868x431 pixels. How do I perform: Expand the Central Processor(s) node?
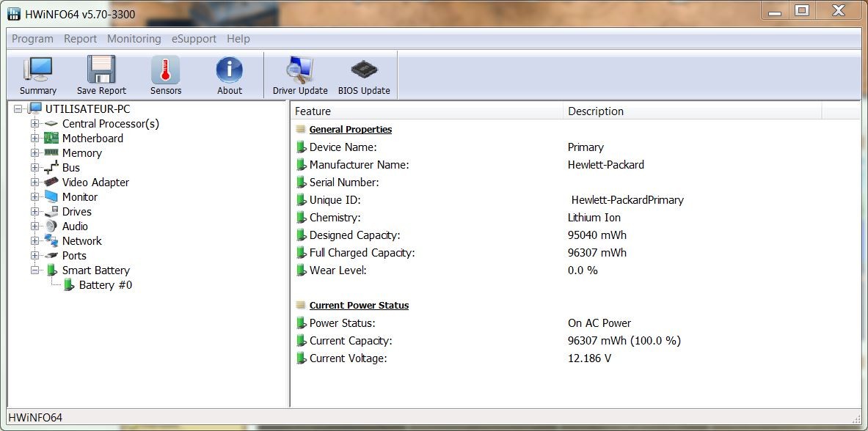click(x=35, y=123)
